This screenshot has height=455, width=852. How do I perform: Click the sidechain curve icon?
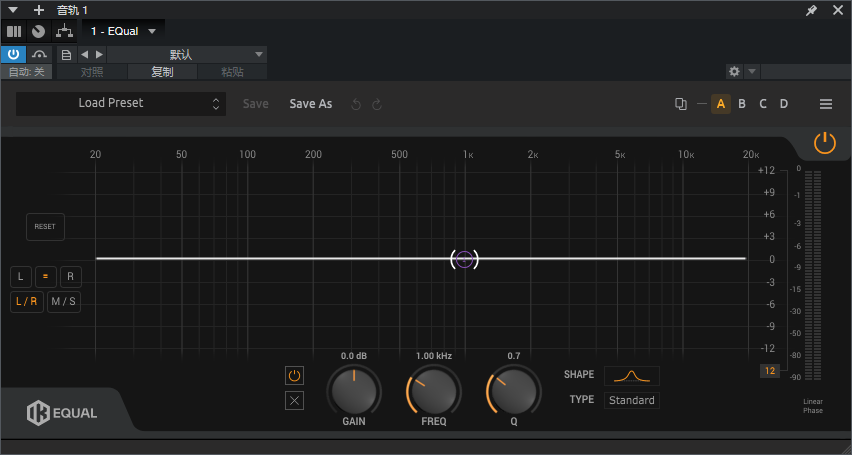39,54
